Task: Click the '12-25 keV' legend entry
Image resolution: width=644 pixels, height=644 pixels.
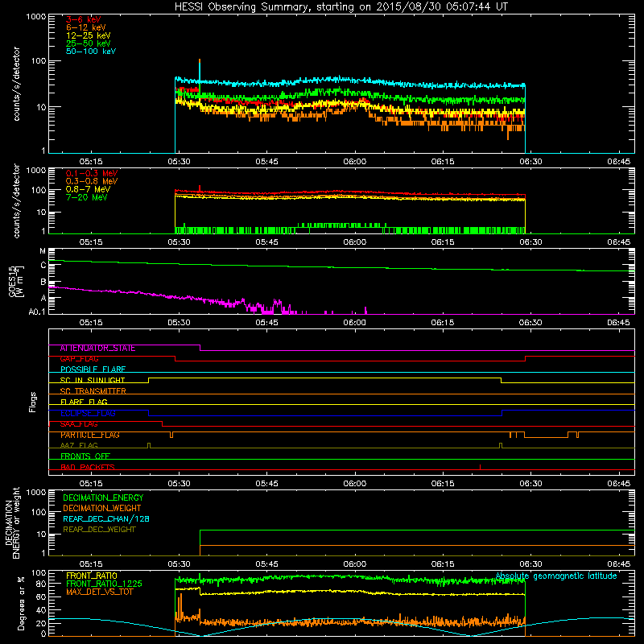Action: 89,35
